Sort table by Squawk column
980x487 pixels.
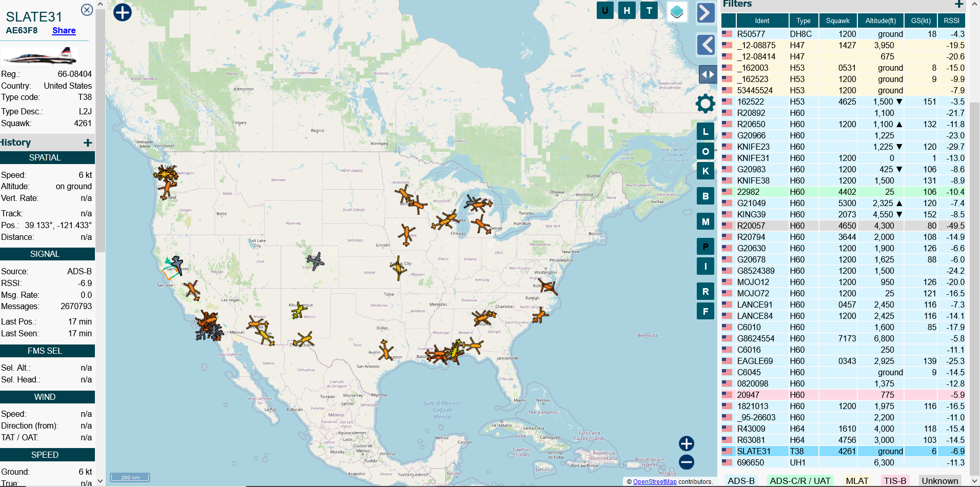(x=838, y=21)
